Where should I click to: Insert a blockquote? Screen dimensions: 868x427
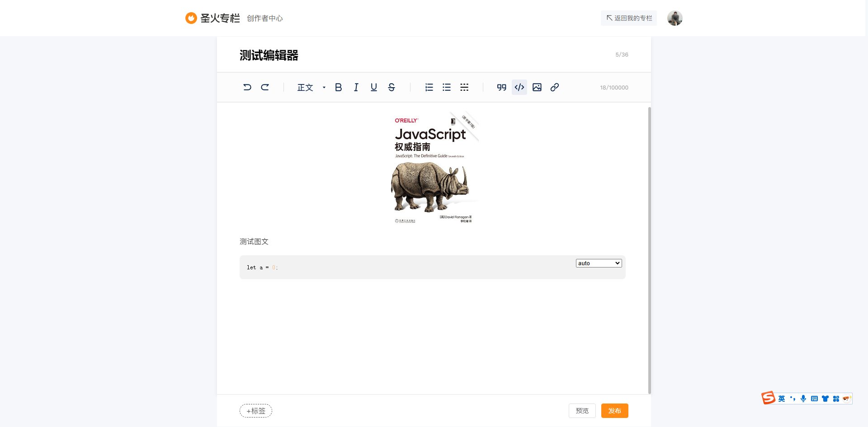tap(501, 87)
